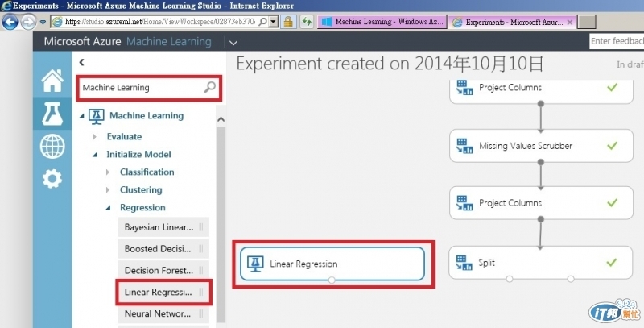This screenshot has width=644, height=328.
Task: Expand the Evaluate tree node
Action: [x=94, y=136]
